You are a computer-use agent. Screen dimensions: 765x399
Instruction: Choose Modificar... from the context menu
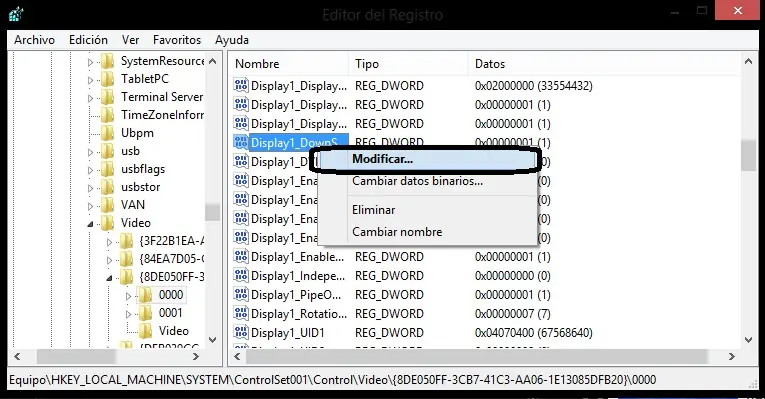click(x=426, y=160)
